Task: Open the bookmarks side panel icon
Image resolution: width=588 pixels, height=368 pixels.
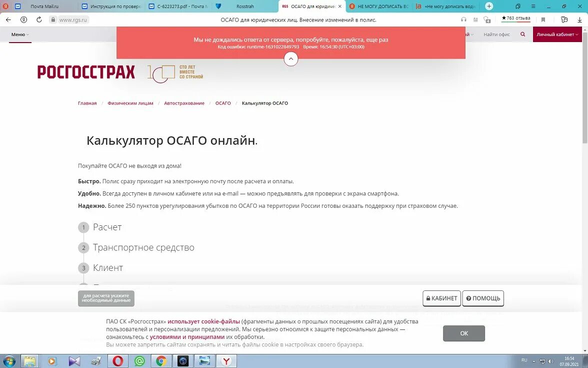Action: click(518, 7)
